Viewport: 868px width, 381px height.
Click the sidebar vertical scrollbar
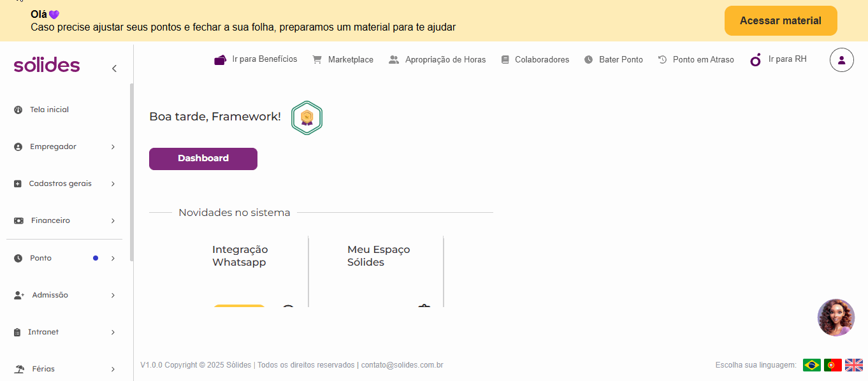[131, 172]
